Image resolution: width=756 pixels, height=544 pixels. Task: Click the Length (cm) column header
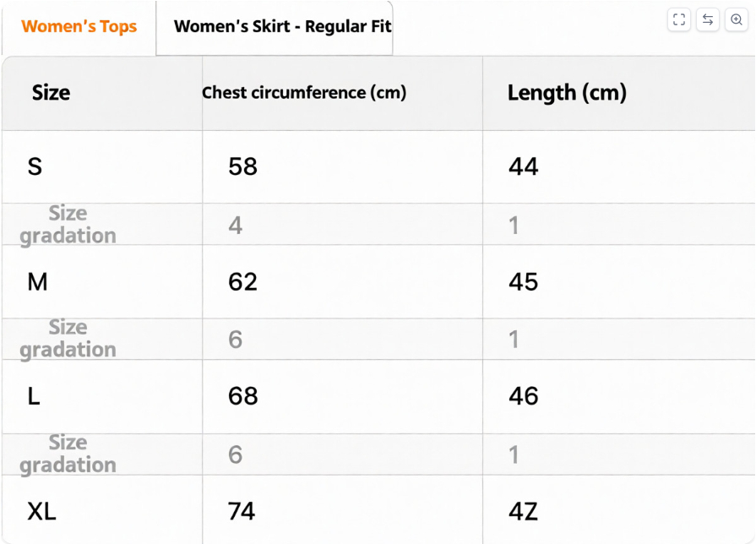coord(567,93)
